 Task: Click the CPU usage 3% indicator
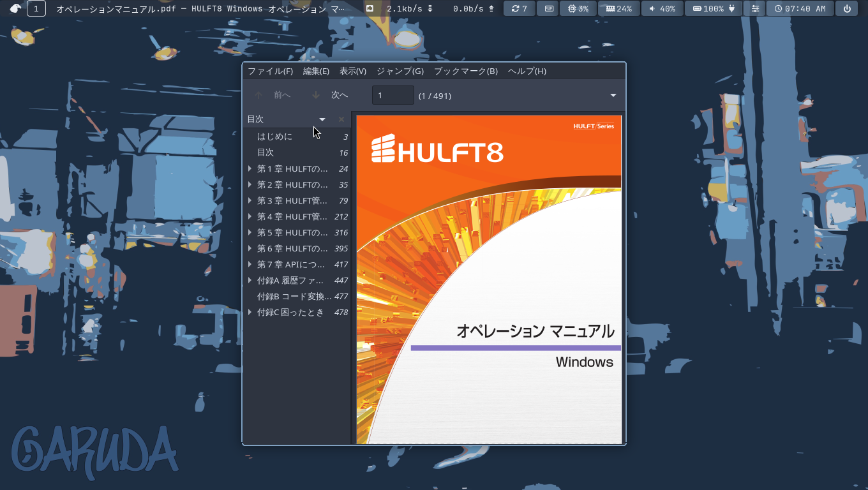578,8
